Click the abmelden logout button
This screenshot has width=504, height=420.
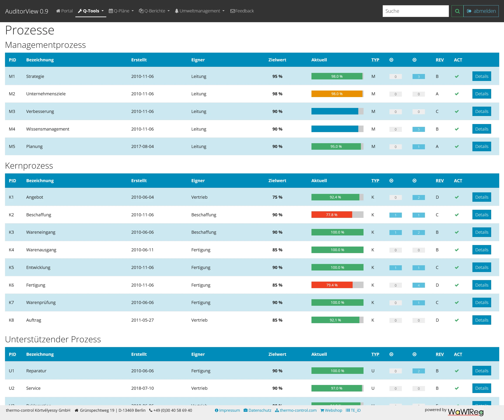click(481, 11)
